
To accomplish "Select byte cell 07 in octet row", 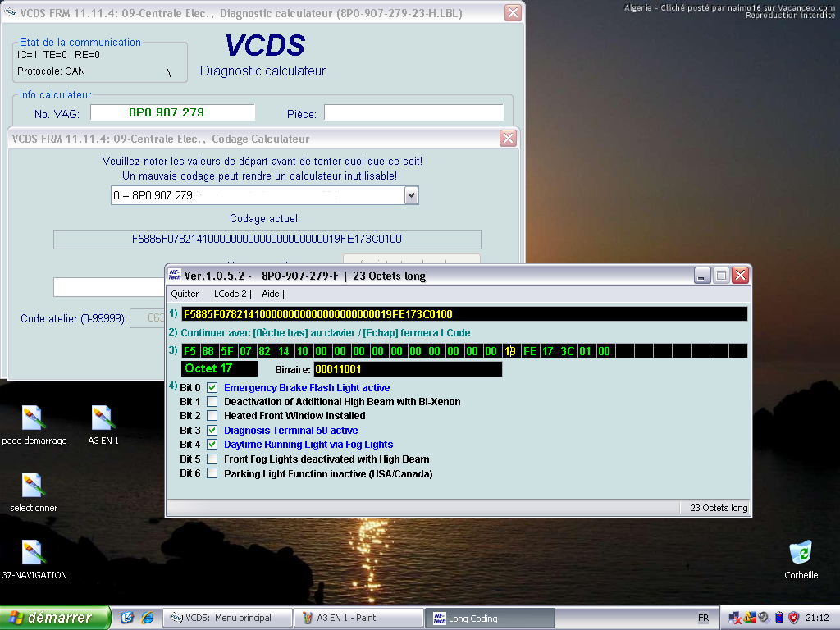I will [x=246, y=351].
